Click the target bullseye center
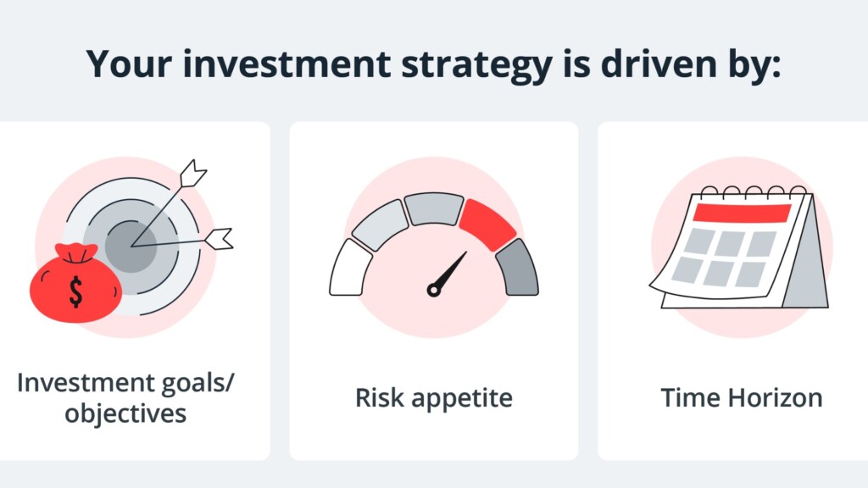 pyautogui.click(x=131, y=247)
